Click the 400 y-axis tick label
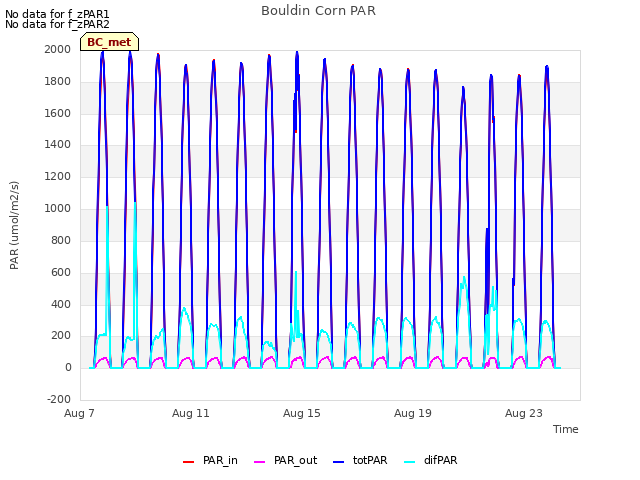The image size is (640, 480). (61, 304)
